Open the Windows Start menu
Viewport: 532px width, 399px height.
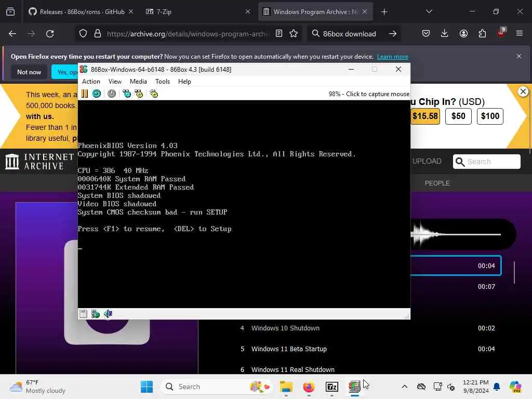(147, 387)
